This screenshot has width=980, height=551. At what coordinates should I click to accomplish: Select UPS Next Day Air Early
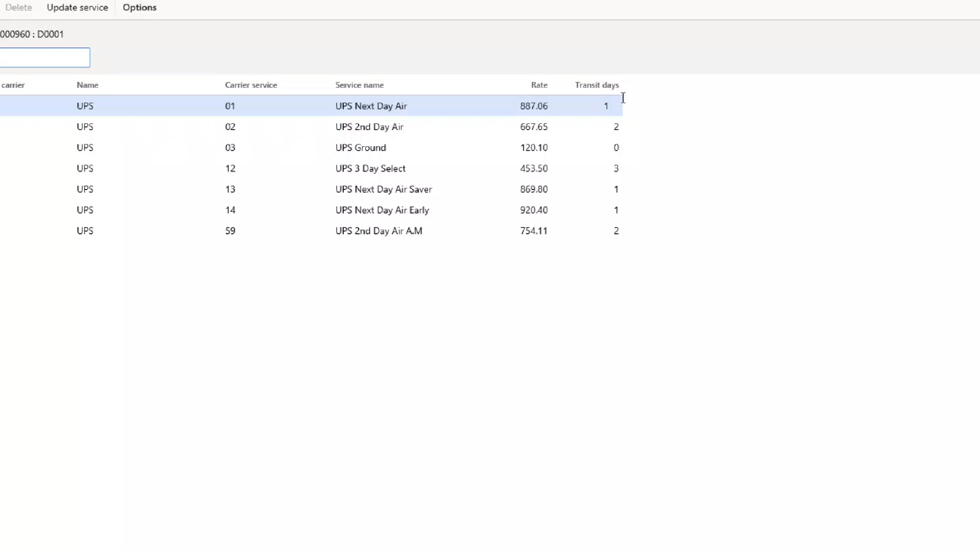382,210
